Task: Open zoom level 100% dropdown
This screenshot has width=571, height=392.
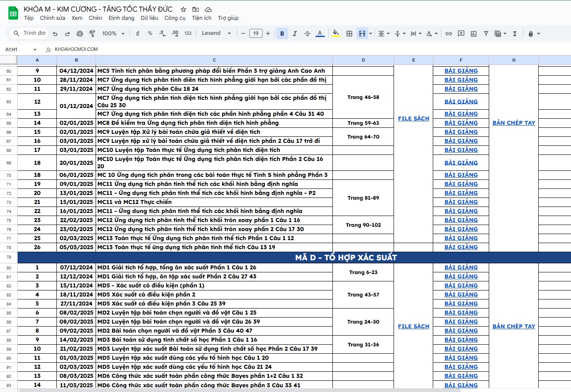Action: coord(113,34)
